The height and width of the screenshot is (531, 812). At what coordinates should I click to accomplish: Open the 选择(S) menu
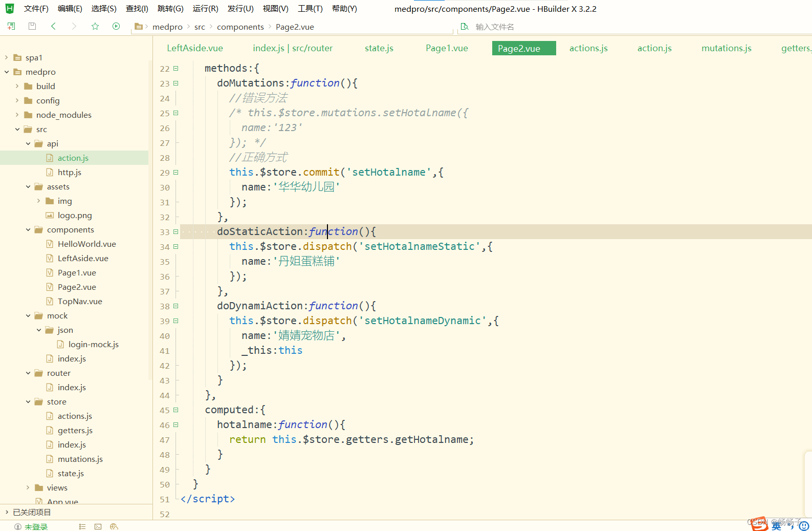click(x=104, y=9)
